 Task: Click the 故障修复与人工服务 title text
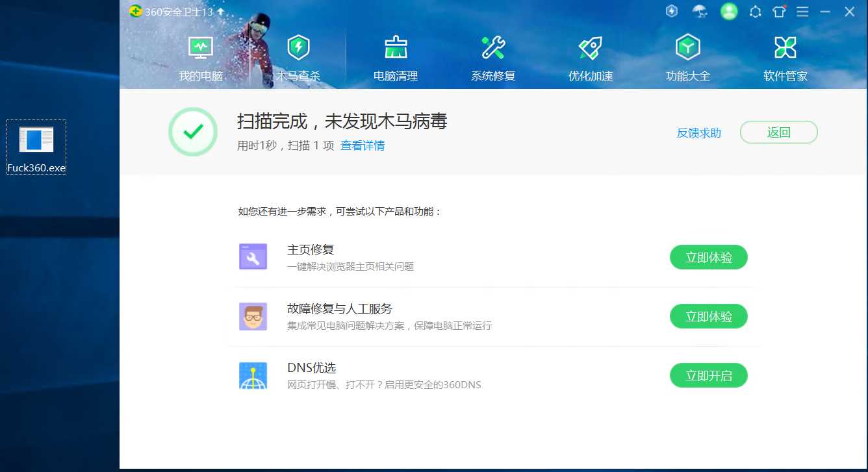(x=340, y=308)
